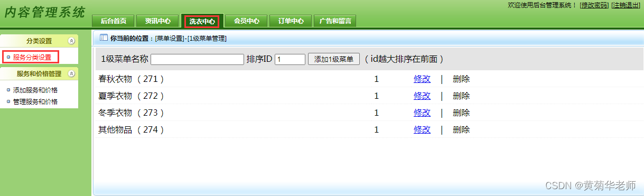The height and width of the screenshot is (196, 644).
Task: Click the 春秋衣物 (271) row name
Action: point(132,79)
